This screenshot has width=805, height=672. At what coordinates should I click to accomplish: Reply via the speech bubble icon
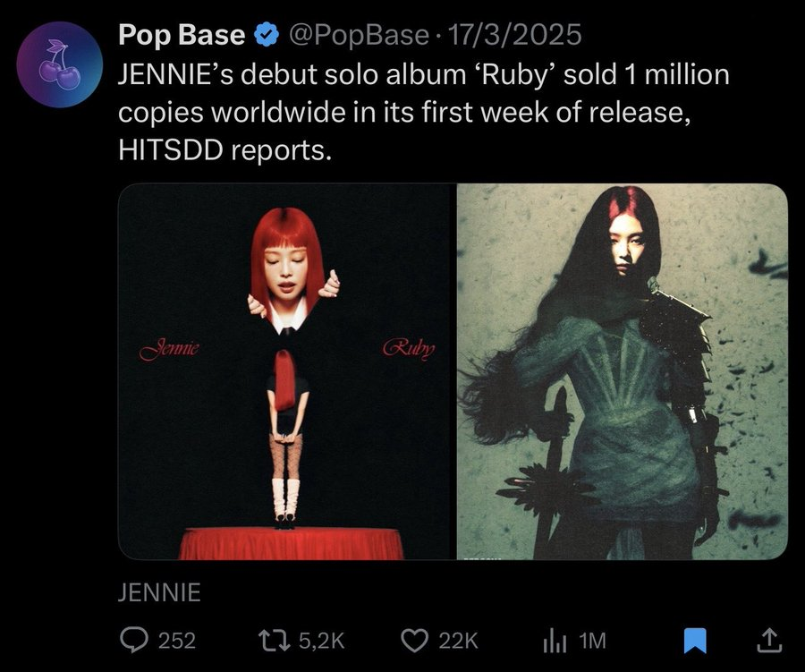(134, 641)
